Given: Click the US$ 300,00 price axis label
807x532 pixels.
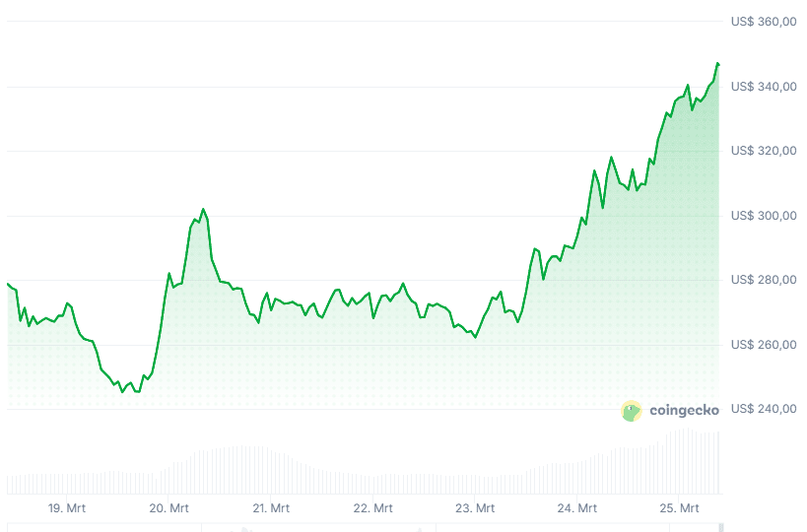Looking at the screenshot, I should pos(763,216).
